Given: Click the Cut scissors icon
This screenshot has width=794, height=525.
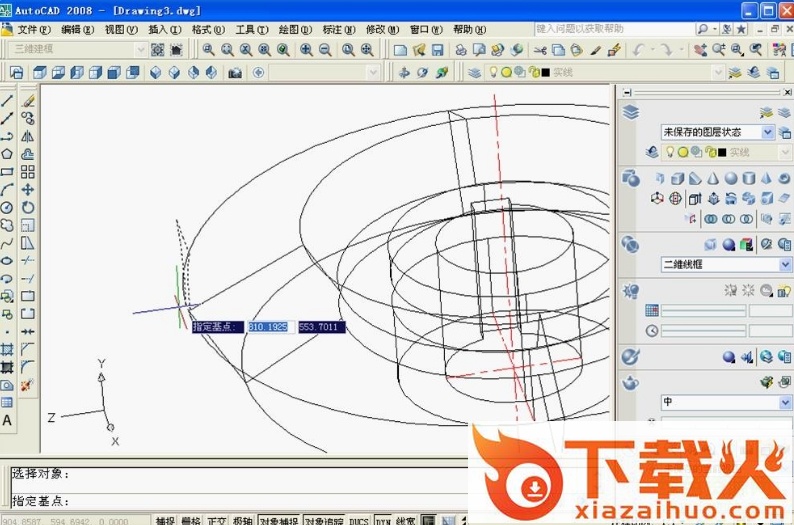Looking at the screenshot, I should (x=540, y=50).
